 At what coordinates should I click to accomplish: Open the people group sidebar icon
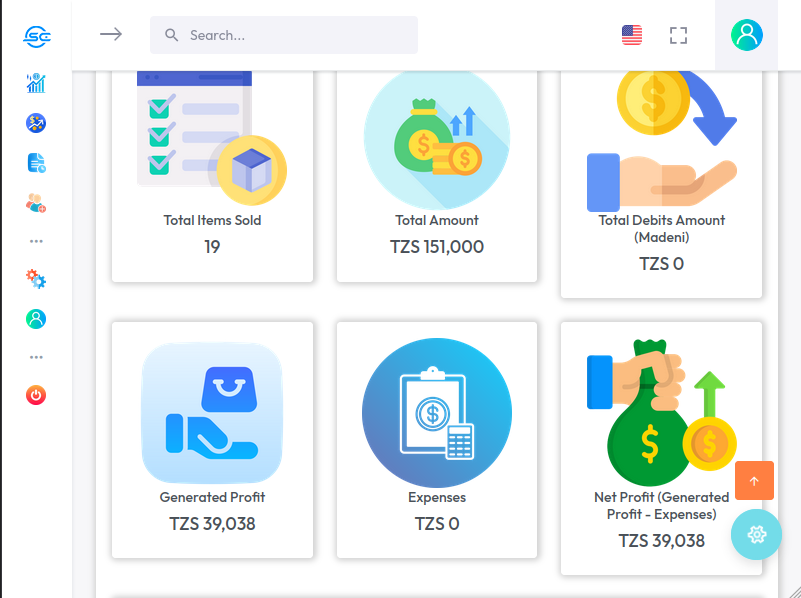(36, 203)
